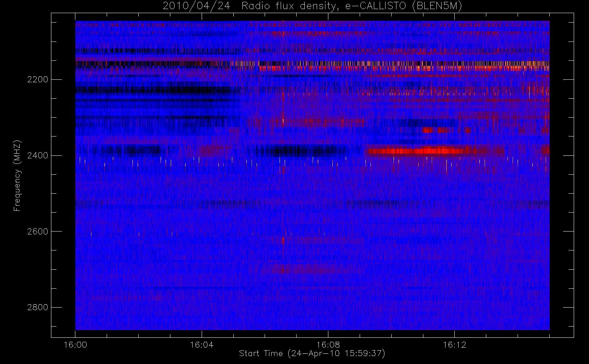The image size is (589, 364).
Task: Click the 2600 frequency tick label
Action: pos(37,232)
